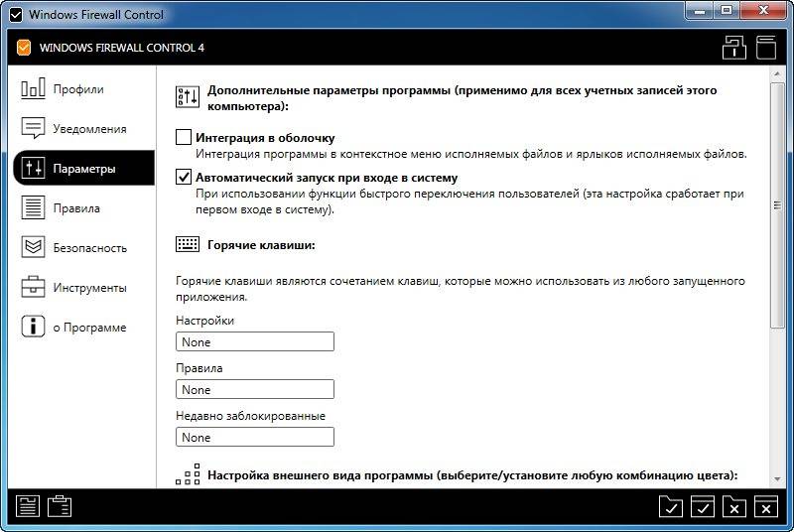This screenshot has width=794, height=532.
Task: Click the clipboard icon in bottom bar
Action: pyautogui.click(x=60, y=505)
